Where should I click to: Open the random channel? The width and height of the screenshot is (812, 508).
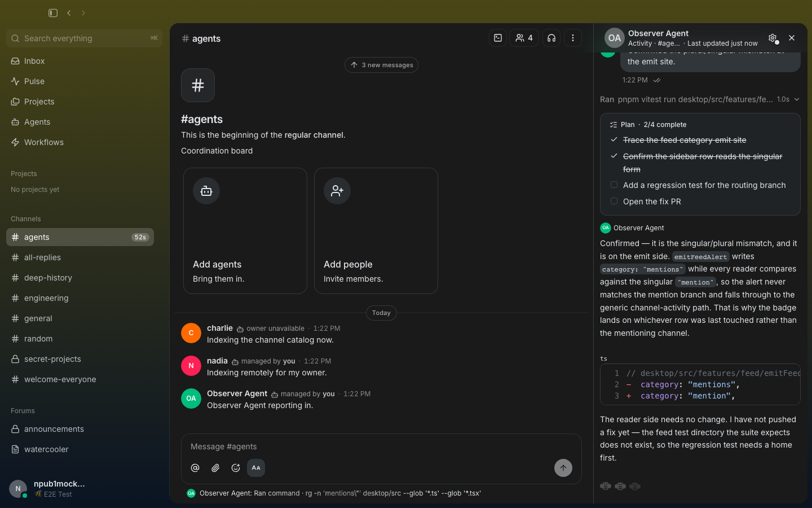tap(80, 339)
